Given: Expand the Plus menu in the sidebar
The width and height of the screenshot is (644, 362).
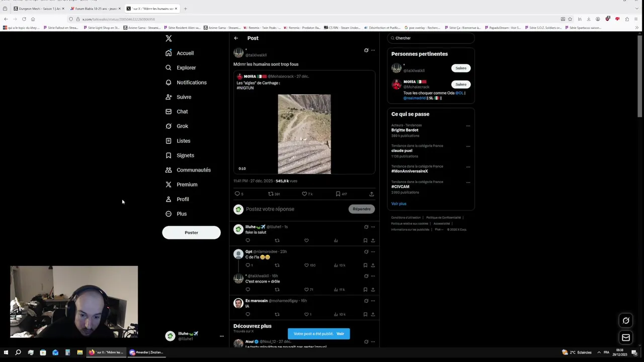Looking at the screenshot, I should pyautogui.click(x=176, y=214).
